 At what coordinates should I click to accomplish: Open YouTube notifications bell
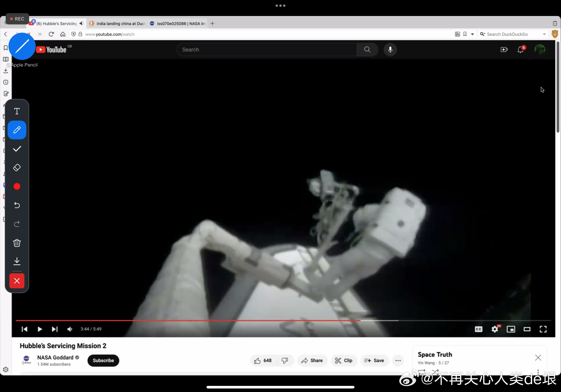520,50
